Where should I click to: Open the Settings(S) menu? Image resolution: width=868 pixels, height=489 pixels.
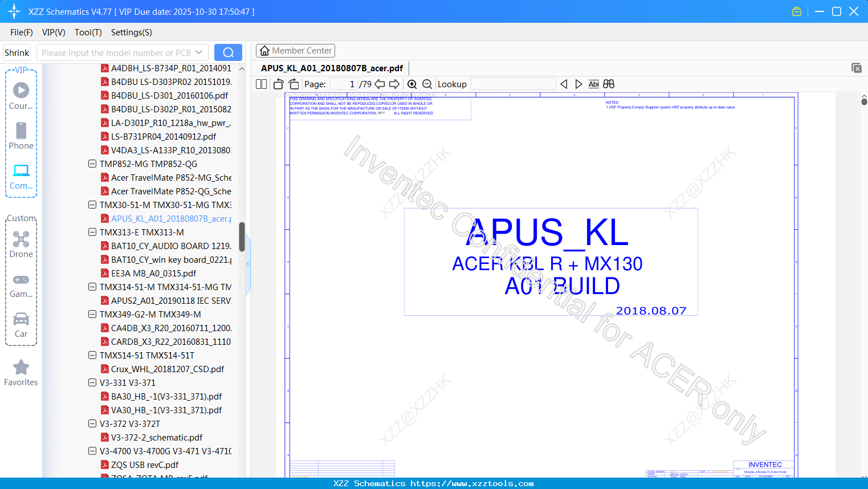[132, 32]
